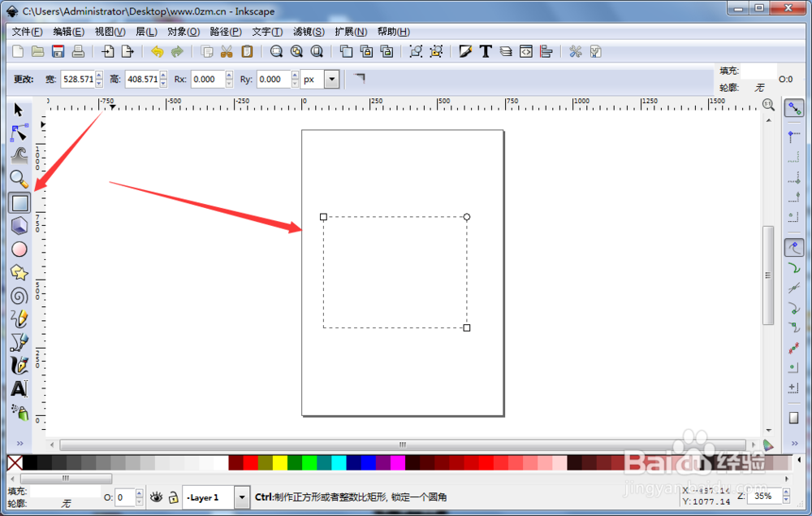Open Align and Distribute icon
This screenshot has width=812, height=516.
(546, 51)
